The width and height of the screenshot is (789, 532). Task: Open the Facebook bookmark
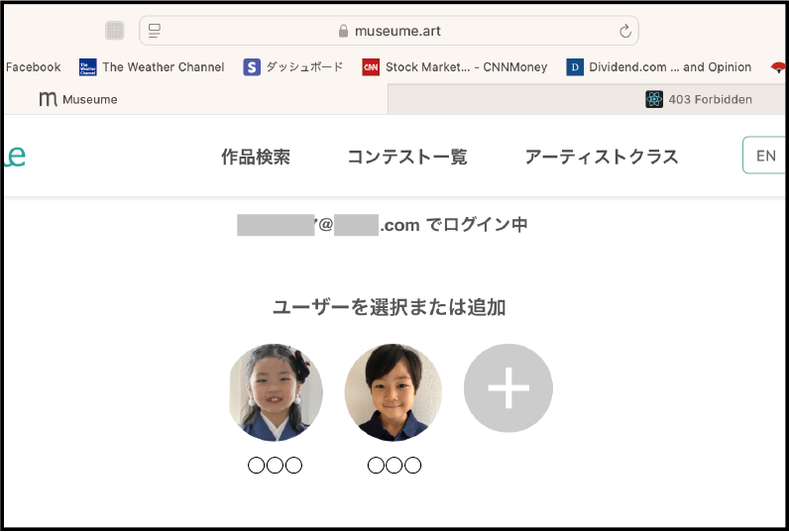pos(33,67)
